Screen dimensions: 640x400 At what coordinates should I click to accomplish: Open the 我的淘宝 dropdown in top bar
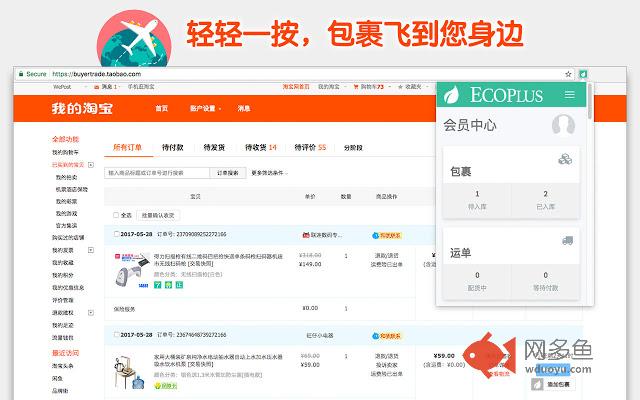coord(331,87)
